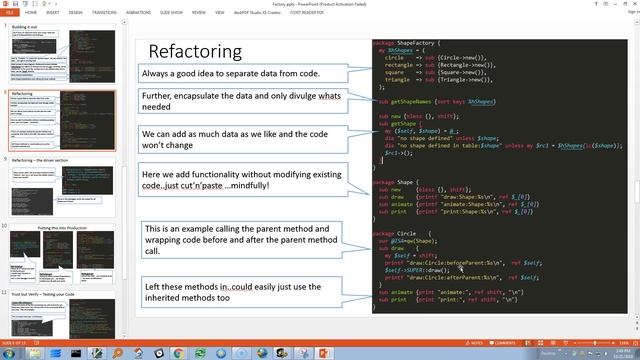Click the zoom percentage level
The image size is (640, 360).
tap(624, 343)
